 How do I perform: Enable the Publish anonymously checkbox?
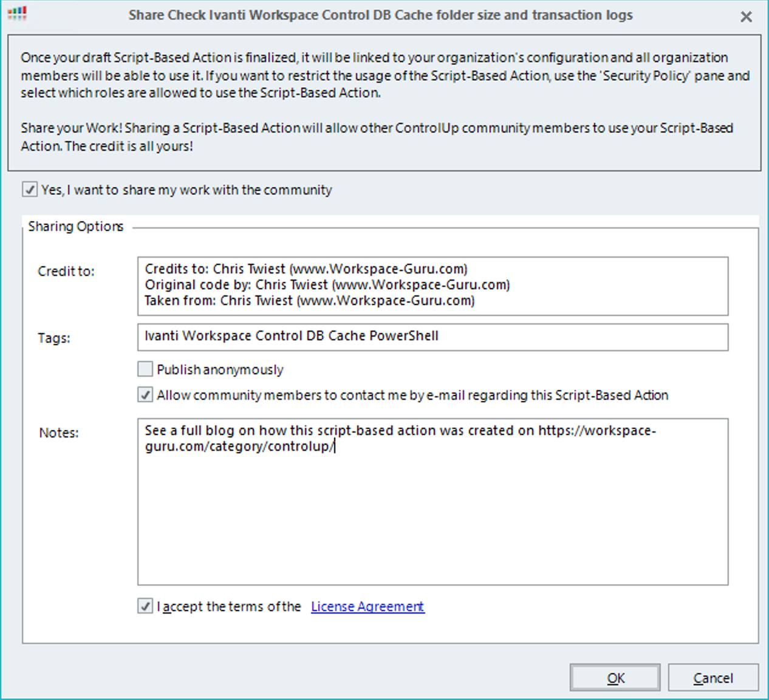point(145,369)
